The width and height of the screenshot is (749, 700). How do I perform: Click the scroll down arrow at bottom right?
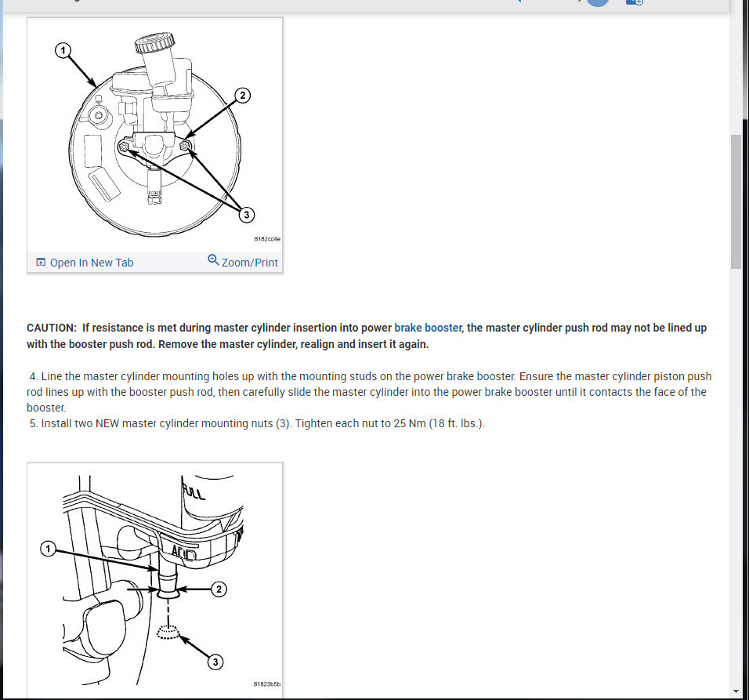tap(736, 691)
